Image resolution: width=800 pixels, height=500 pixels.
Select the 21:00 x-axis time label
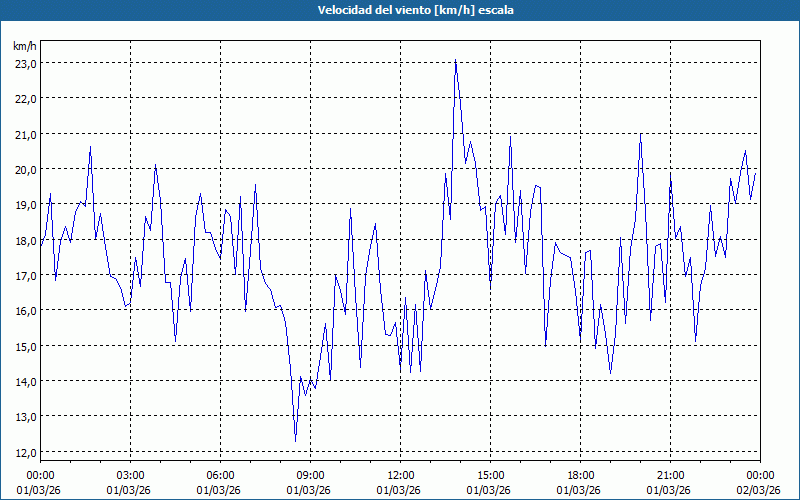coord(670,475)
